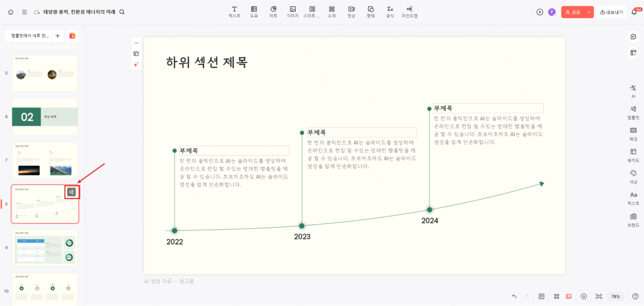Viewport: 644px width, 306px height.
Task: Open the AI panel in right sidebar
Action: [633, 91]
